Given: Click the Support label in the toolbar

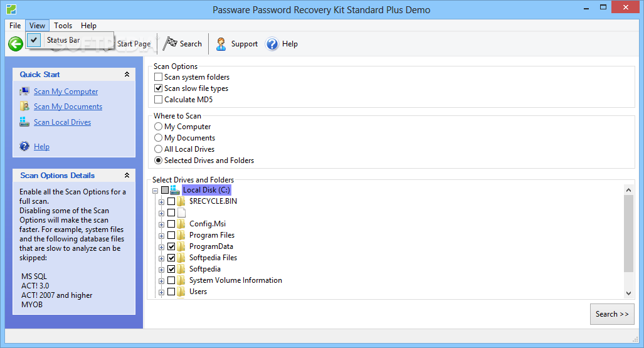Looking at the screenshot, I should point(245,44).
